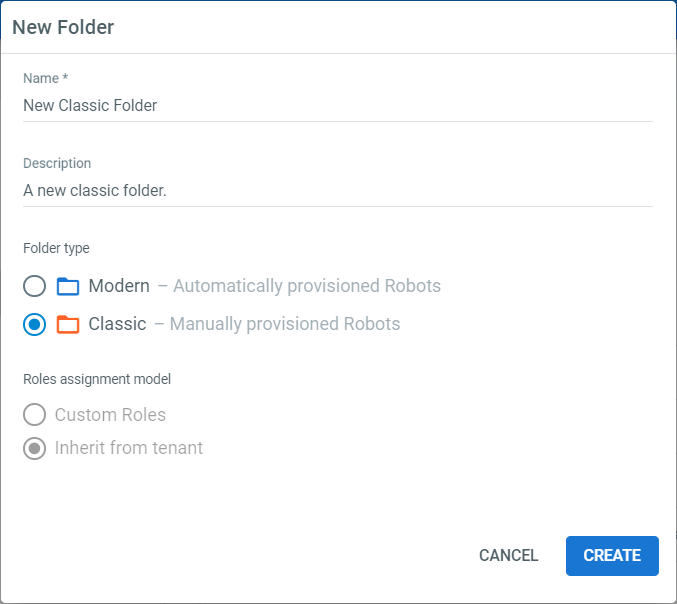Click the "Name *" field label
This screenshot has height=604, width=677.
tap(45, 78)
